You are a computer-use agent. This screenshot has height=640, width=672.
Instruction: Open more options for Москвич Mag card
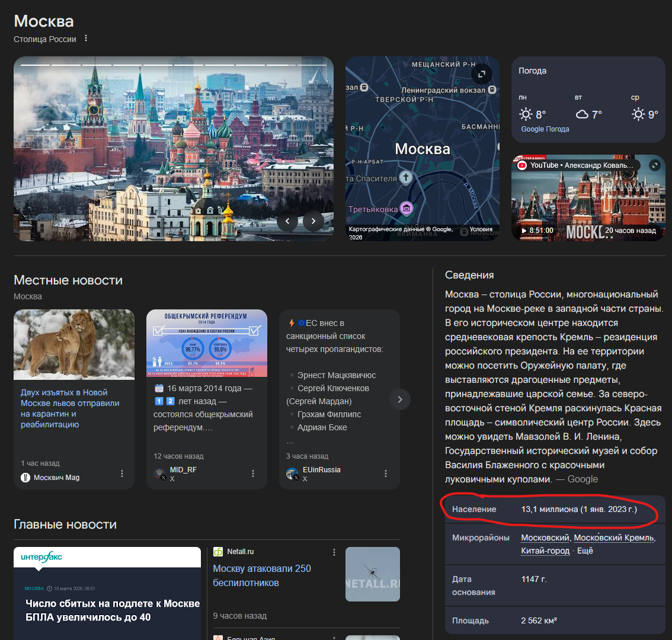click(x=122, y=473)
